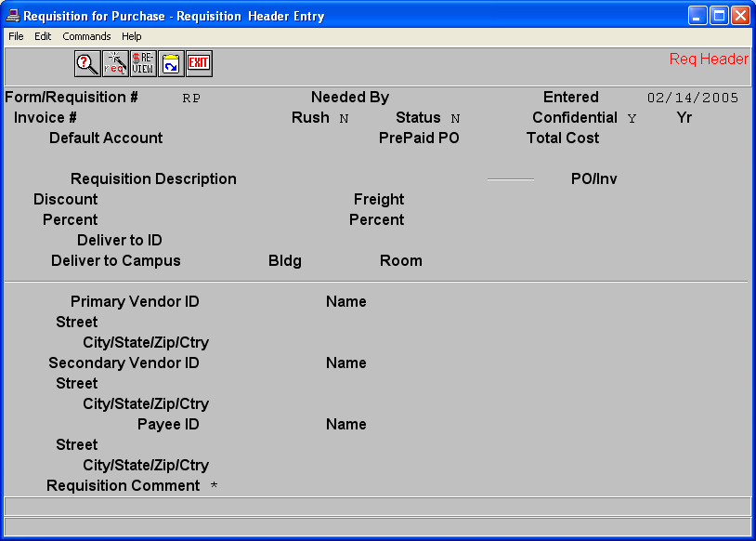Minimize the Requisition Header Entry window
Image resolution: width=756 pixels, height=541 pixels.
(x=697, y=16)
